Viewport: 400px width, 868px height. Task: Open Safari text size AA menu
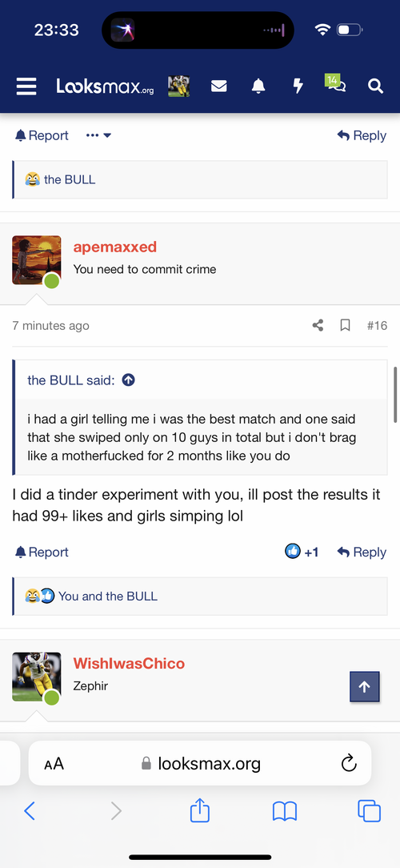point(54,764)
